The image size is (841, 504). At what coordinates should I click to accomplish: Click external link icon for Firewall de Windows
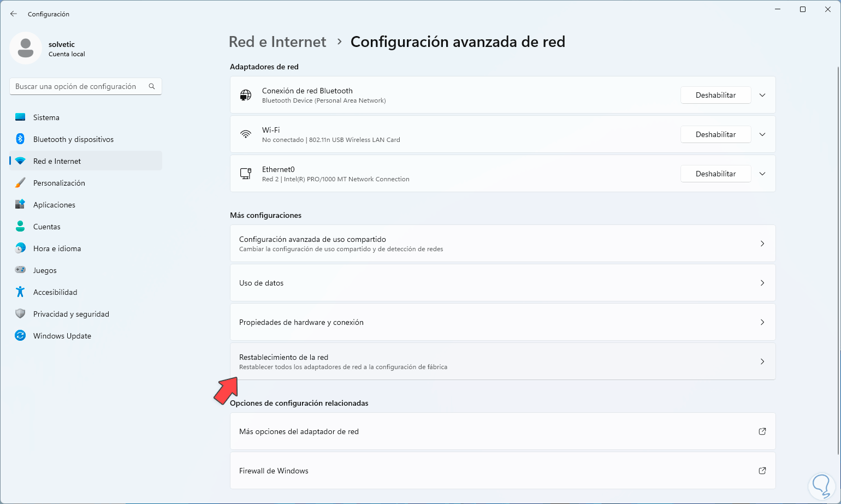[762, 471]
